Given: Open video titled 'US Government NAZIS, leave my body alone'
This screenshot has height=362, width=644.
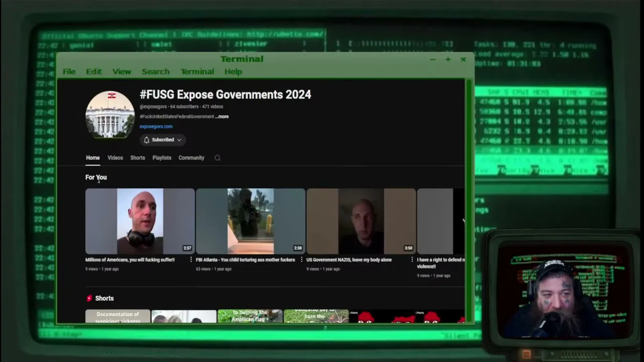Looking at the screenshot, I should coord(349,260).
